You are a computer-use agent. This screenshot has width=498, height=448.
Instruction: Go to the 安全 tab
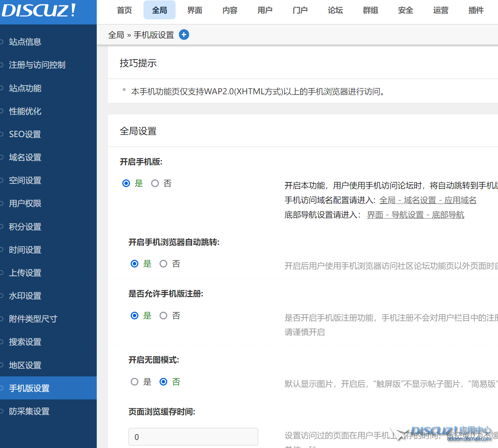pos(405,10)
